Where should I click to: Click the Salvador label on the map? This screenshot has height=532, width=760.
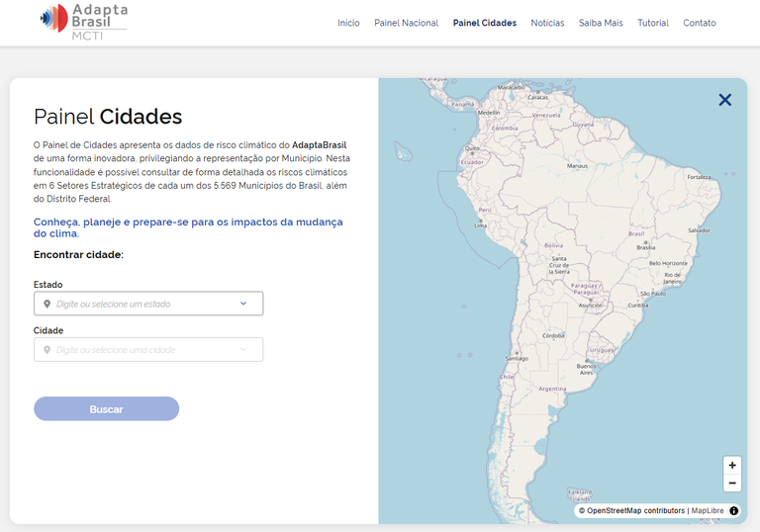(699, 230)
